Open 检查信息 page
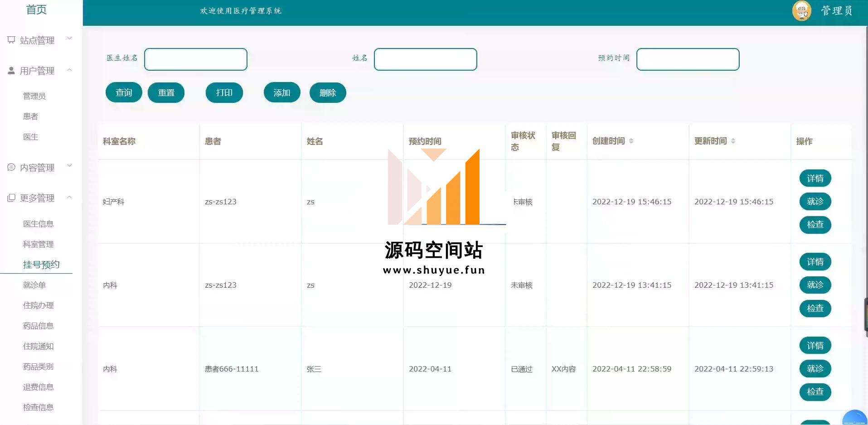Viewport: 868px width, 425px height. 38,407
